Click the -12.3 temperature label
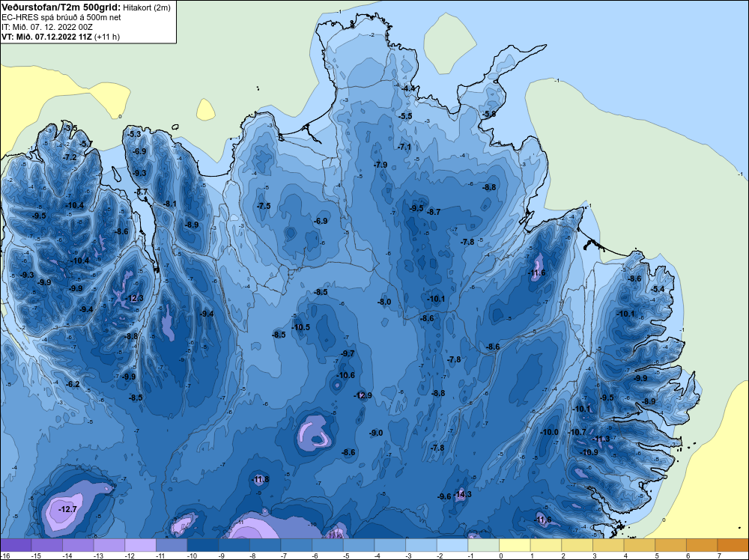This screenshot has height=560, width=749. tap(134, 299)
